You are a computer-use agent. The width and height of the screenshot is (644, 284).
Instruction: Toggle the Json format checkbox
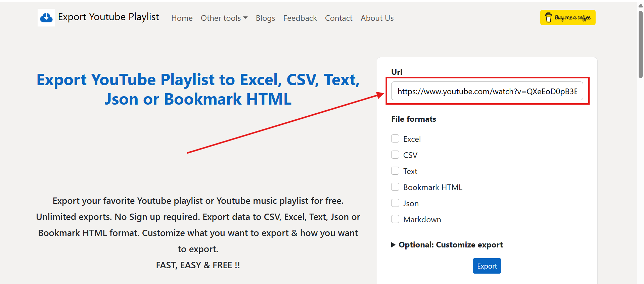395,203
